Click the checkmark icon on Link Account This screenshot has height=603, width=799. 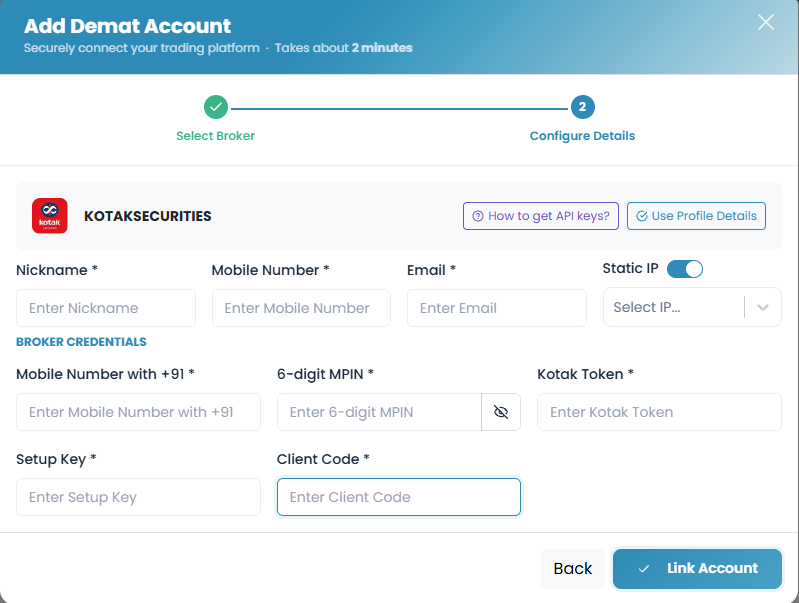click(644, 569)
